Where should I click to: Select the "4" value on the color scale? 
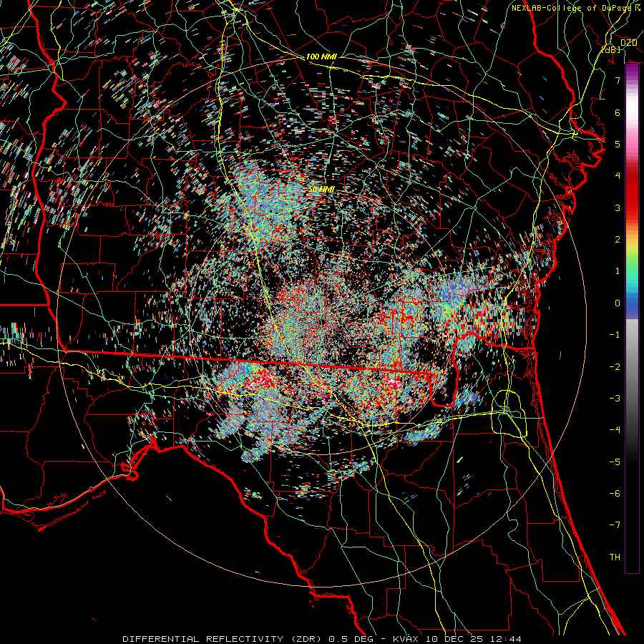[x=618, y=176]
